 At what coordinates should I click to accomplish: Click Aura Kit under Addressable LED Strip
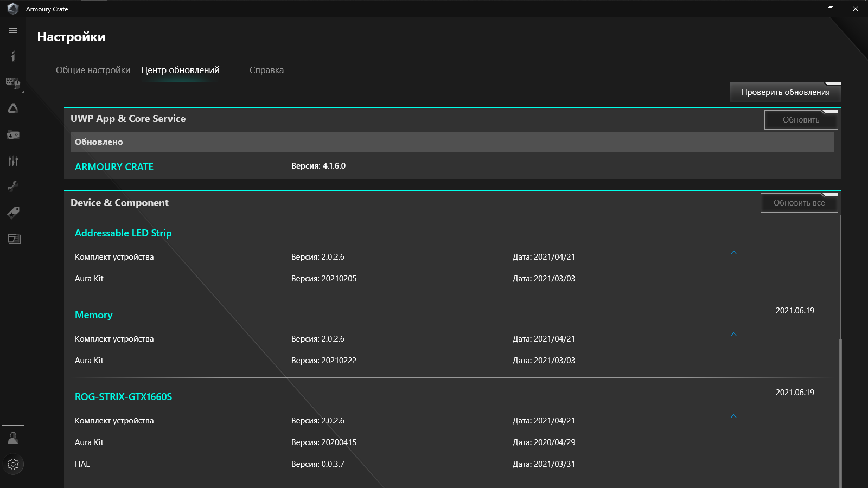click(89, 279)
